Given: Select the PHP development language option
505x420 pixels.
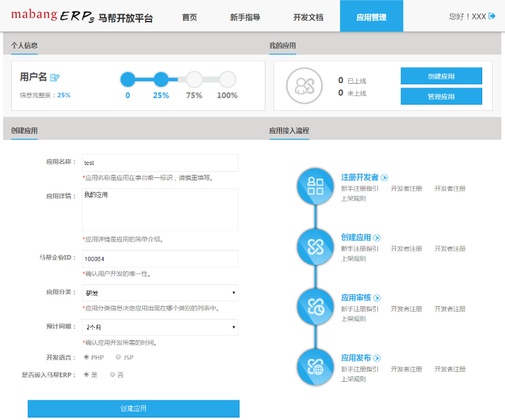Looking at the screenshot, I should point(86,357).
